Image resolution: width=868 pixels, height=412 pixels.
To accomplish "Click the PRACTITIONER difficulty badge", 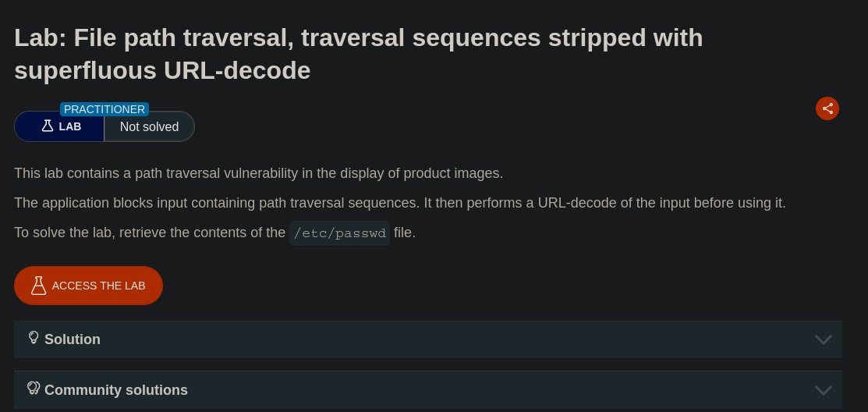I will 105,109.
